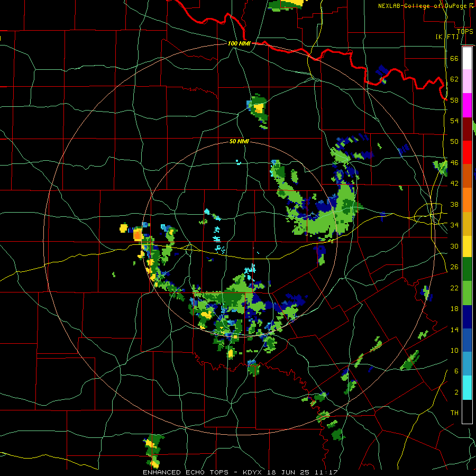
Task: Click the legend value '26'
Action: [x=454, y=267]
